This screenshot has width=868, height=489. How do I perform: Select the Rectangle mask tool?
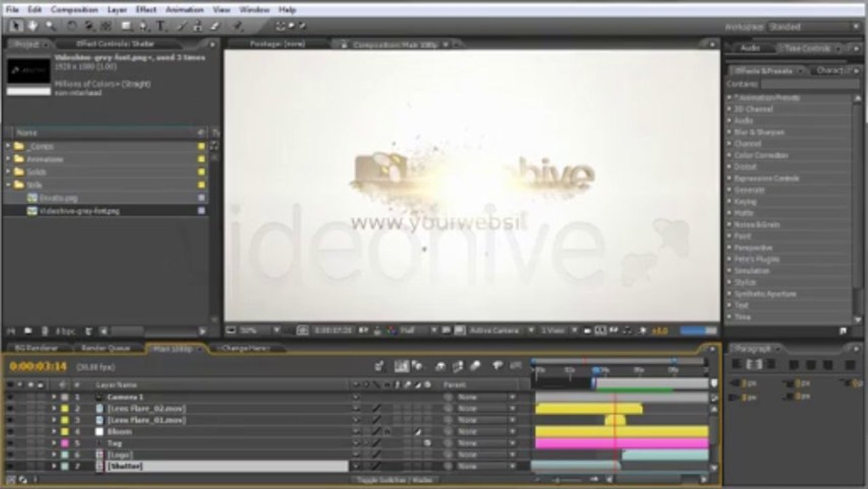tap(127, 26)
